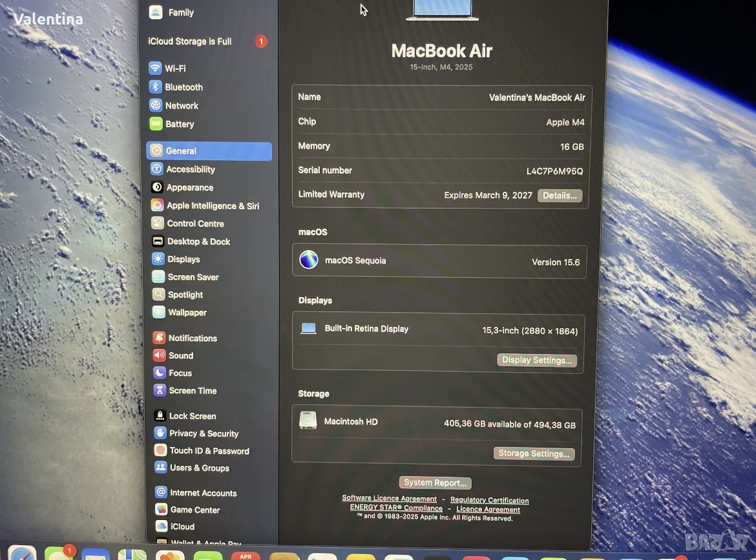756x560 pixels.
Task: Open Safari from the Dock
Action: (x=22, y=554)
